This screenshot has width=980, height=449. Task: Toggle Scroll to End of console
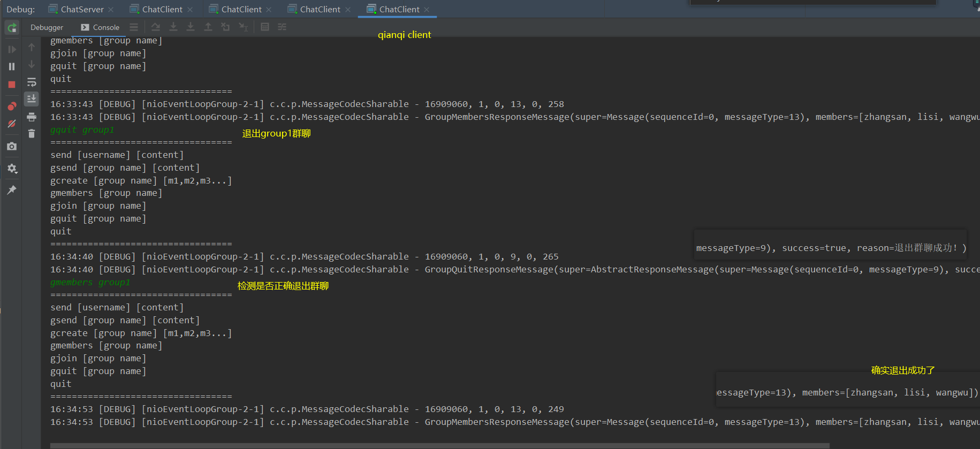[32, 98]
